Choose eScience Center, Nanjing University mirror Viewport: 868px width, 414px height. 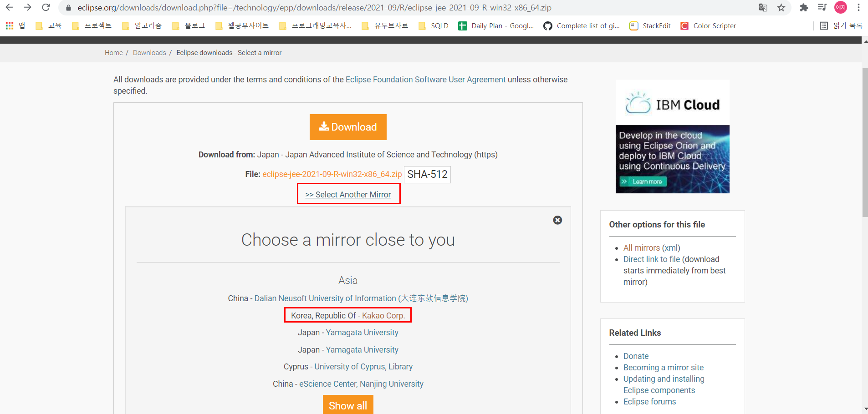(x=361, y=384)
